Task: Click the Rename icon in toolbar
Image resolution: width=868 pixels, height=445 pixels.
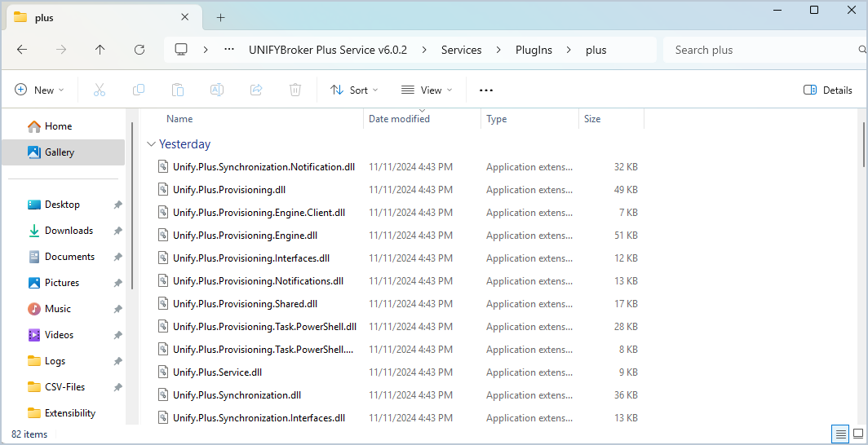Action: [x=217, y=90]
